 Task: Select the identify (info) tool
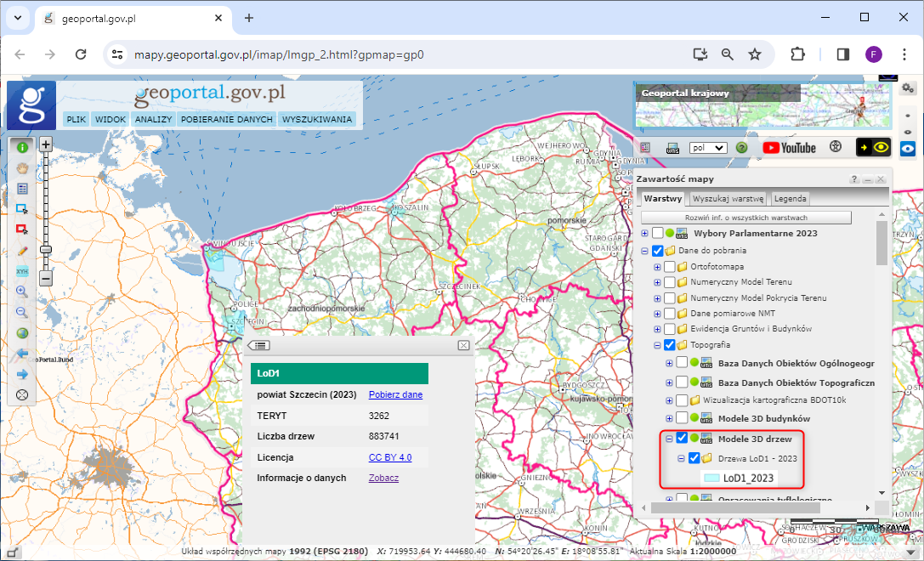click(x=22, y=146)
